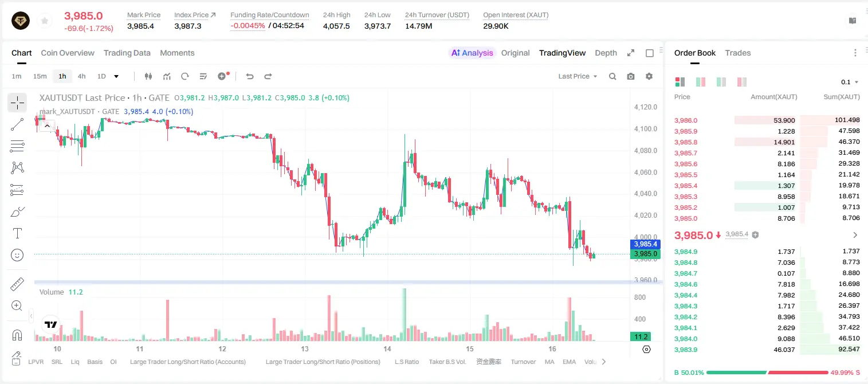The image size is (868, 384).
Task: Select the 4h timeframe
Action: pos(81,76)
